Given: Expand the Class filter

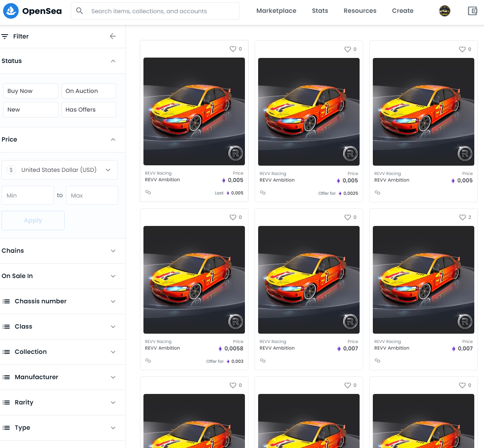Looking at the screenshot, I should click(x=63, y=327).
